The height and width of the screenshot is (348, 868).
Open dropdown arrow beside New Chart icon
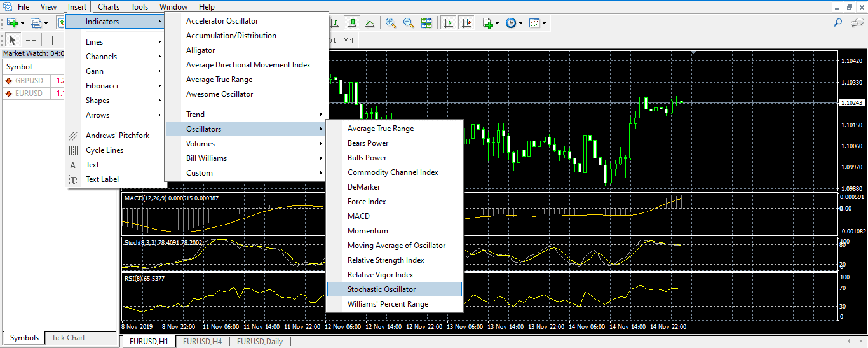click(x=22, y=23)
